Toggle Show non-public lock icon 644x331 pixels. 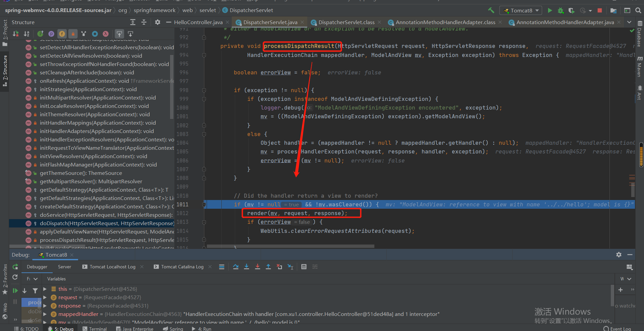(x=73, y=34)
